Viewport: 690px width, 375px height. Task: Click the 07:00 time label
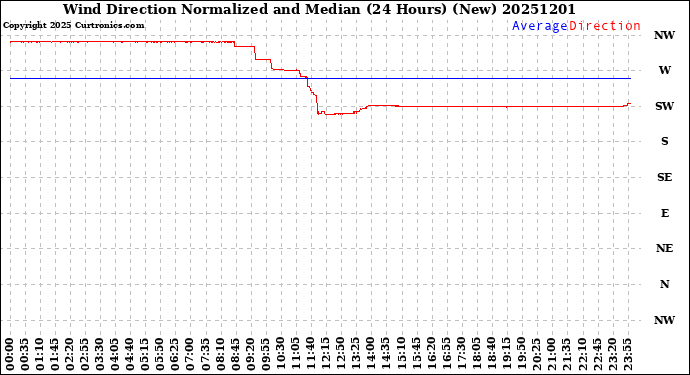190,354
